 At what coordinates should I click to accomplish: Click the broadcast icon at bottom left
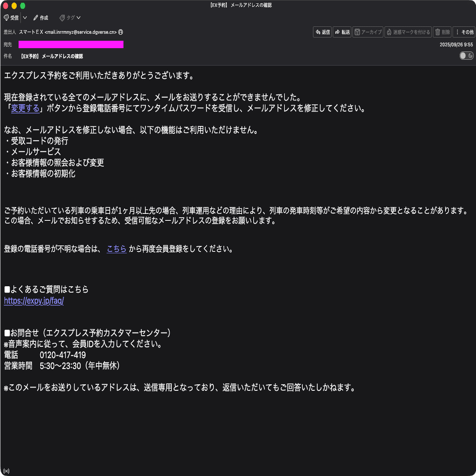coord(6,470)
